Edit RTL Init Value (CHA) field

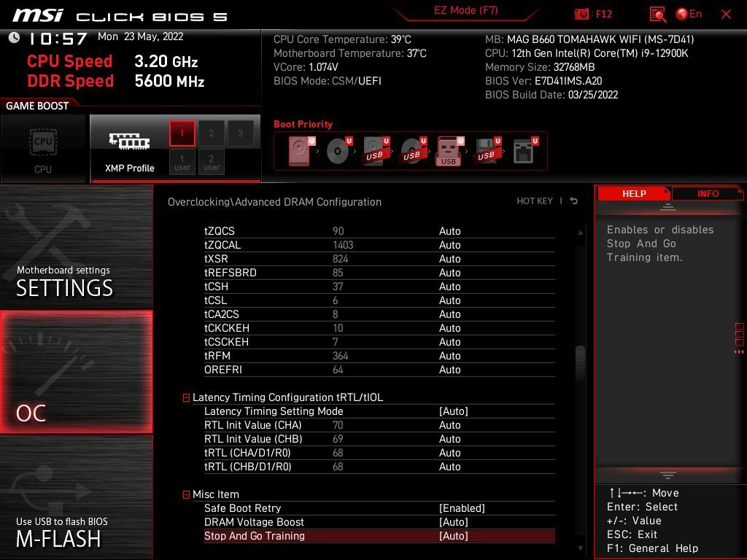point(449,425)
